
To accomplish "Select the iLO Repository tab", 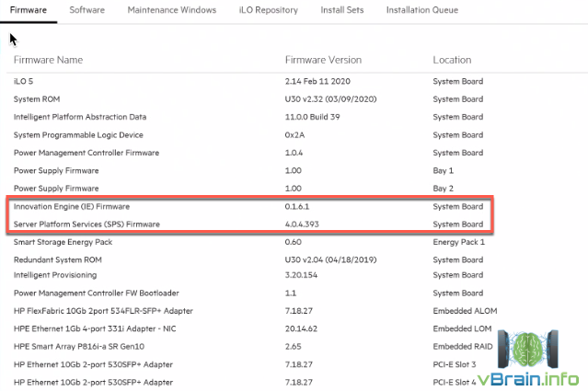I will 269,10.
